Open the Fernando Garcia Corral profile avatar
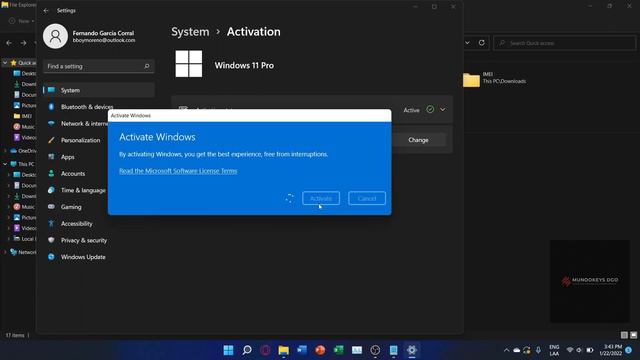 click(55, 36)
